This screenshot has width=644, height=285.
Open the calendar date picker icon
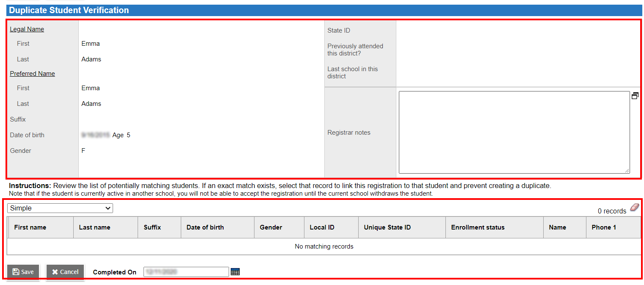[235, 272]
